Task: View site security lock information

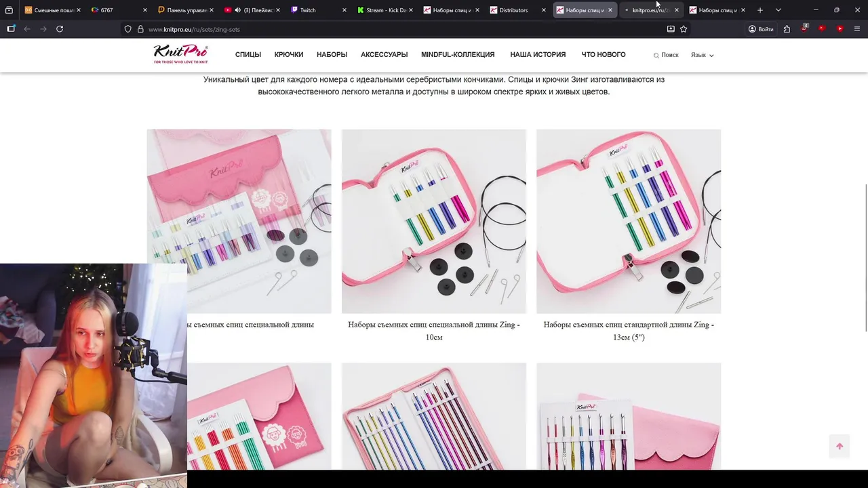Action: click(140, 29)
